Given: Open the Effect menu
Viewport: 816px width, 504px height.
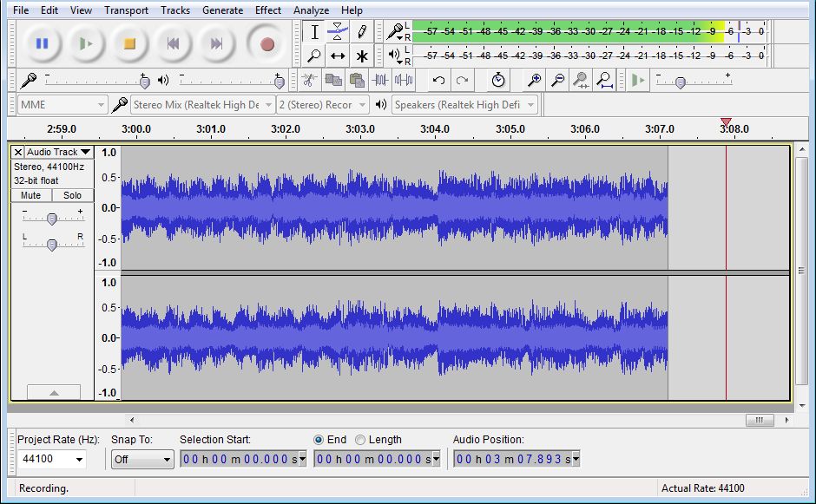Looking at the screenshot, I should 268,10.
